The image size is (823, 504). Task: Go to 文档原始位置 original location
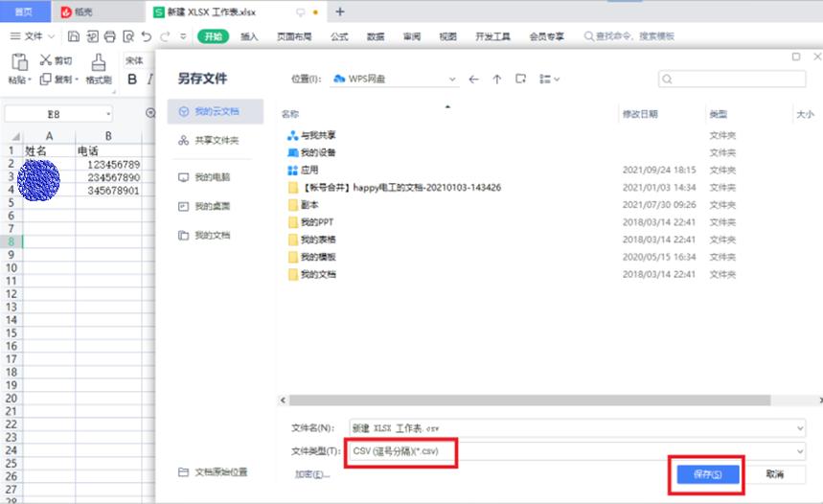(x=213, y=472)
